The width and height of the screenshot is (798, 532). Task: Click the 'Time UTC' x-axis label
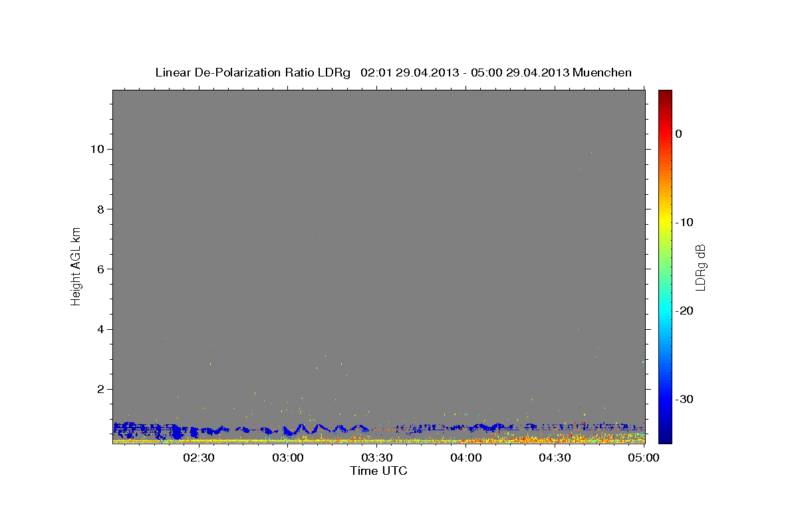coord(378,471)
